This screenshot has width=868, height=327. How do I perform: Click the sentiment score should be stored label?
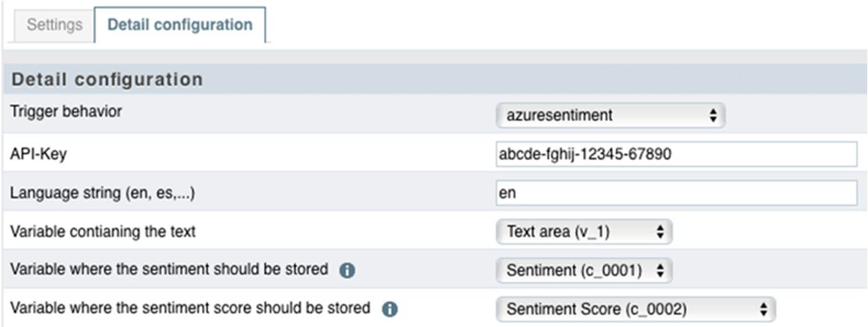tap(190, 308)
